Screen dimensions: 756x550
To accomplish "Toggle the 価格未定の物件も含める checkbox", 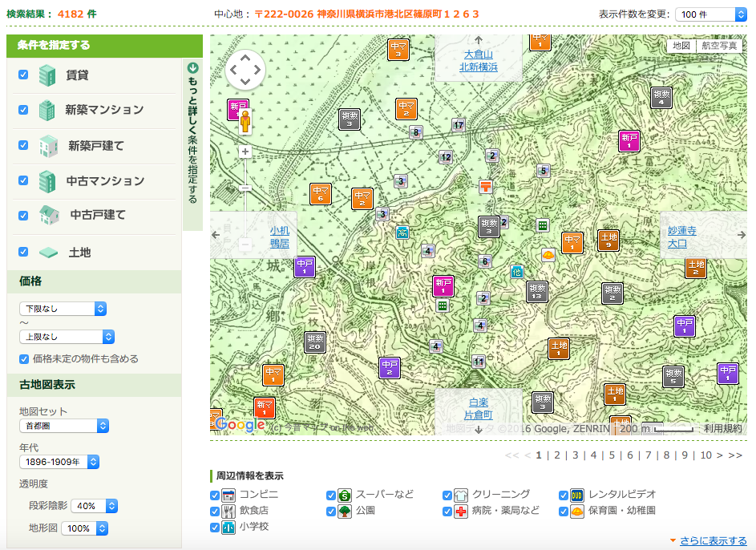I will pyautogui.click(x=24, y=358).
